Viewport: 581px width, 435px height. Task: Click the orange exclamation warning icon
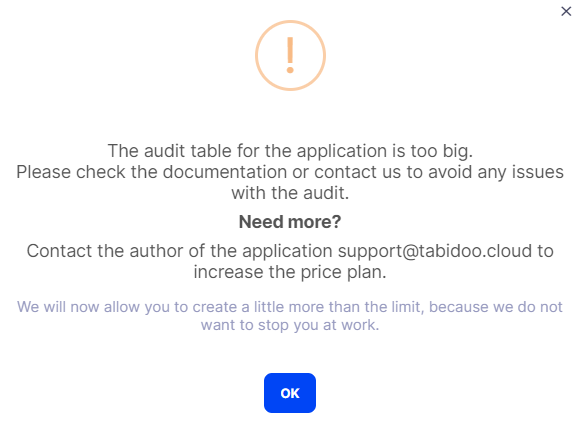[290, 55]
